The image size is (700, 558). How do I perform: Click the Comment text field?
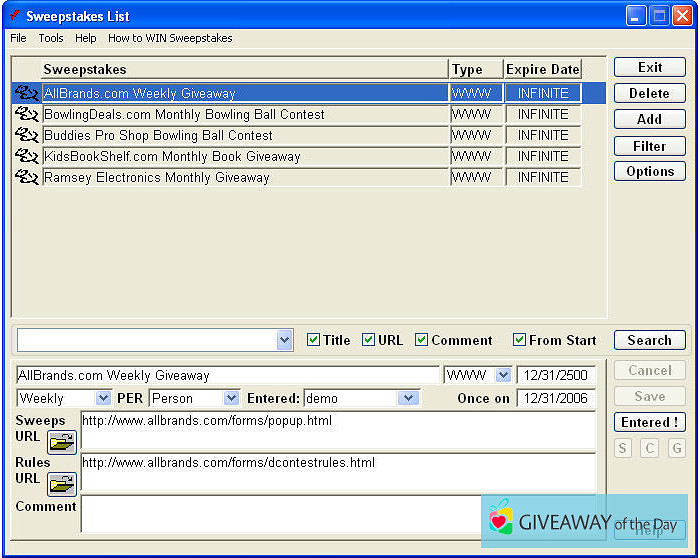pos(280,513)
